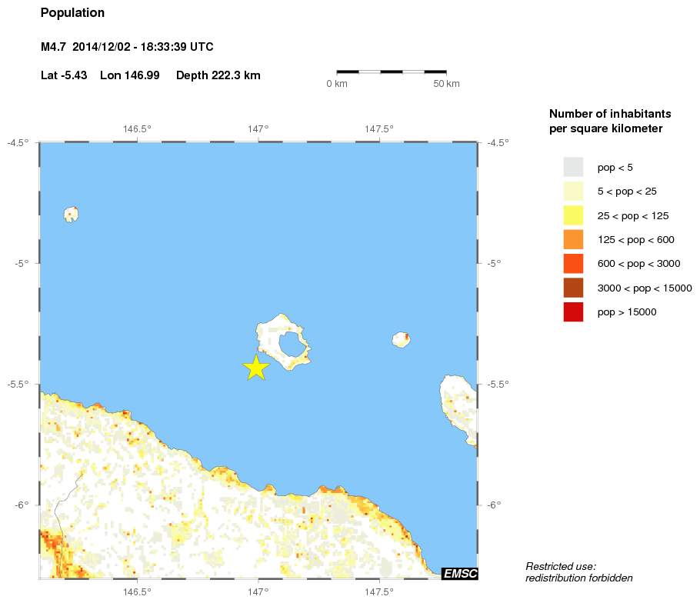This screenshot has height=603, width=700.
Task: Click the distance scale bar
Action: 392,72
